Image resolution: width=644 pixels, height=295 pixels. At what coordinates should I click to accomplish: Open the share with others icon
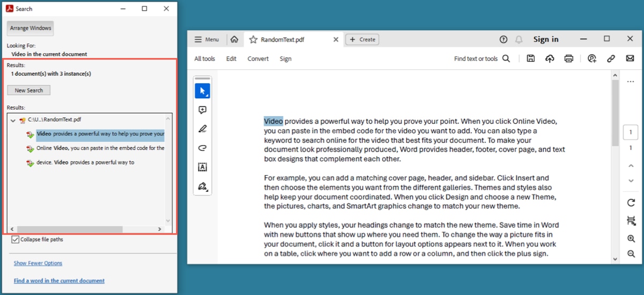(592, 59)
